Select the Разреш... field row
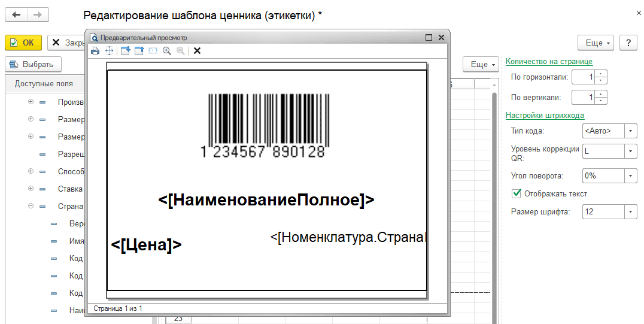Image resolution: width=644 pixels, height=324 pixels. point(45,154)
